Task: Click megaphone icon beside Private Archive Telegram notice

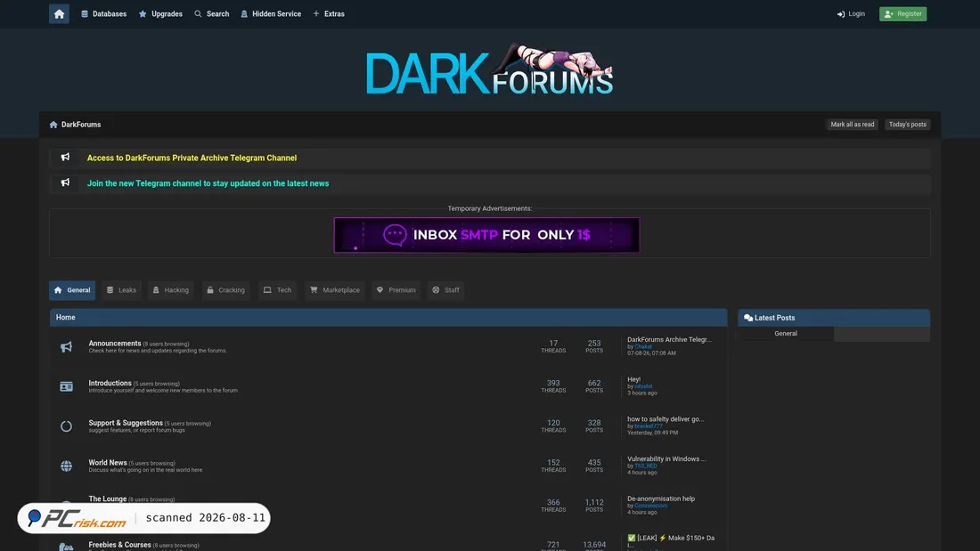Action: click(x=65, y=158)
